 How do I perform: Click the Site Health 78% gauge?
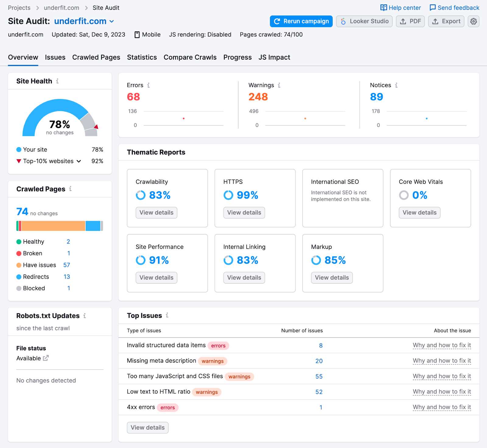coord(60,117)
